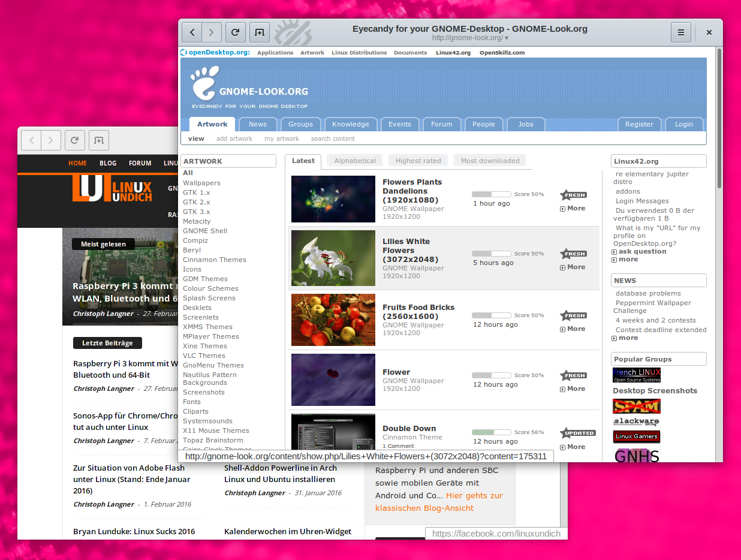Open the Jobs tab on GNOME-Look
The width and height of the screenshot is (741, 560).
click(x=526, y=124)
